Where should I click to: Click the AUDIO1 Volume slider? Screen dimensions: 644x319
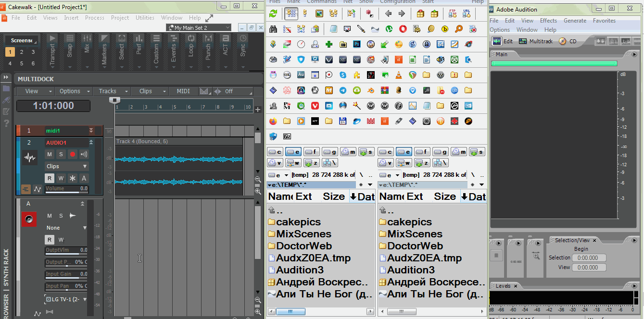point(67,189)
